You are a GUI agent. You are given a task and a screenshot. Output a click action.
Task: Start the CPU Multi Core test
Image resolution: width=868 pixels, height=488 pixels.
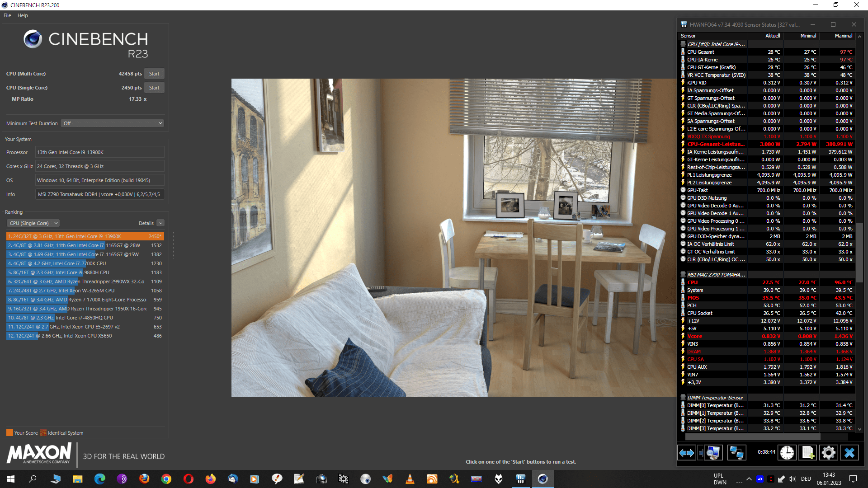click(x=154, y=74)
